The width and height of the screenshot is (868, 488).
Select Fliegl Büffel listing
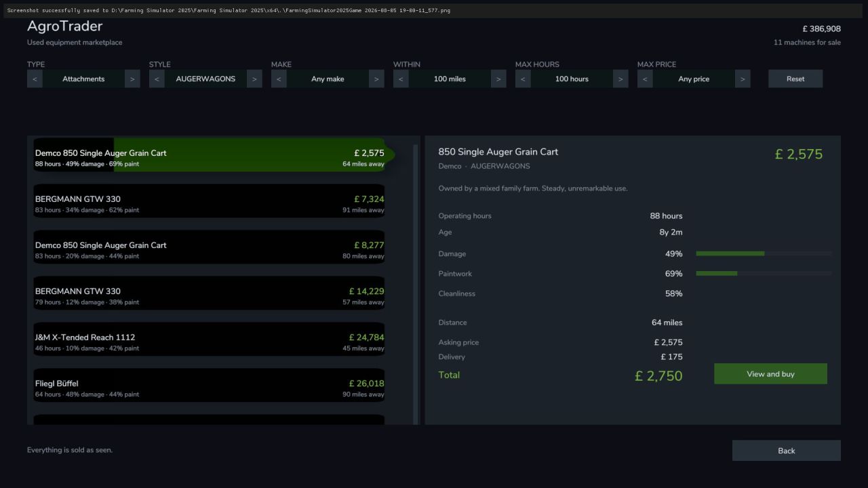coord(210,386)
